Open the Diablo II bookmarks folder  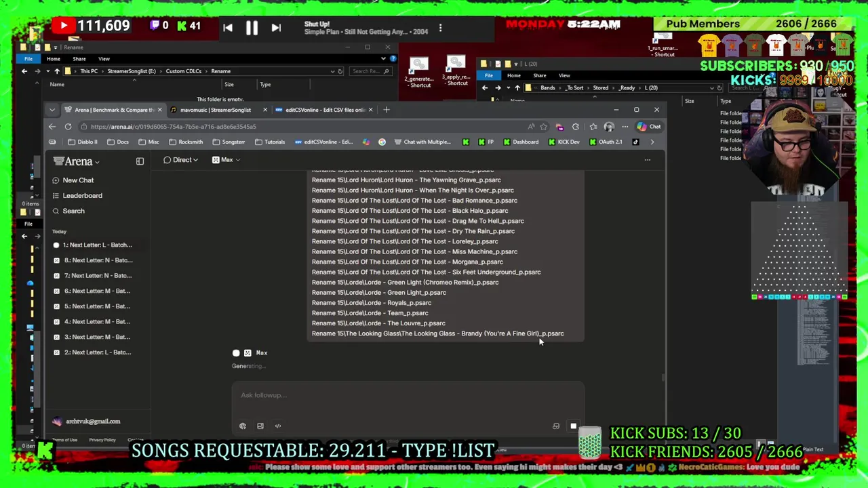tap(83, 142)
